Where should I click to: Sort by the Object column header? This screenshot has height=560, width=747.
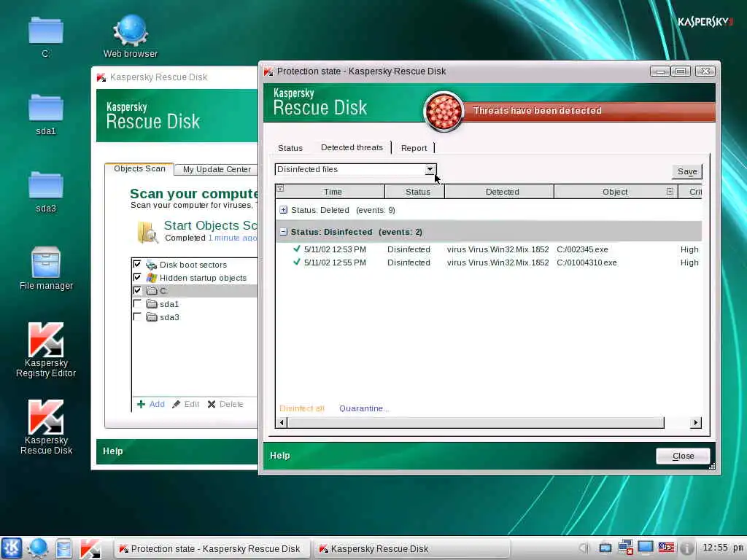(614, 192)
